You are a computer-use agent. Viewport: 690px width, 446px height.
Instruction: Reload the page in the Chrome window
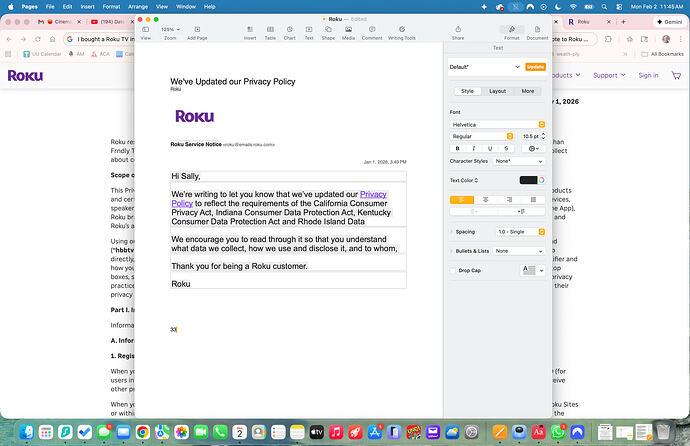click(x=38, y=39)
